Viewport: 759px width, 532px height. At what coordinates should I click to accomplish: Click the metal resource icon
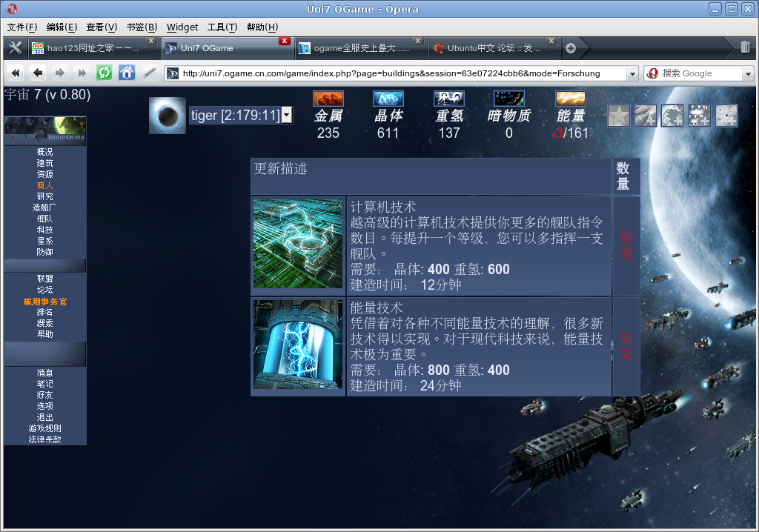[328, 99]
